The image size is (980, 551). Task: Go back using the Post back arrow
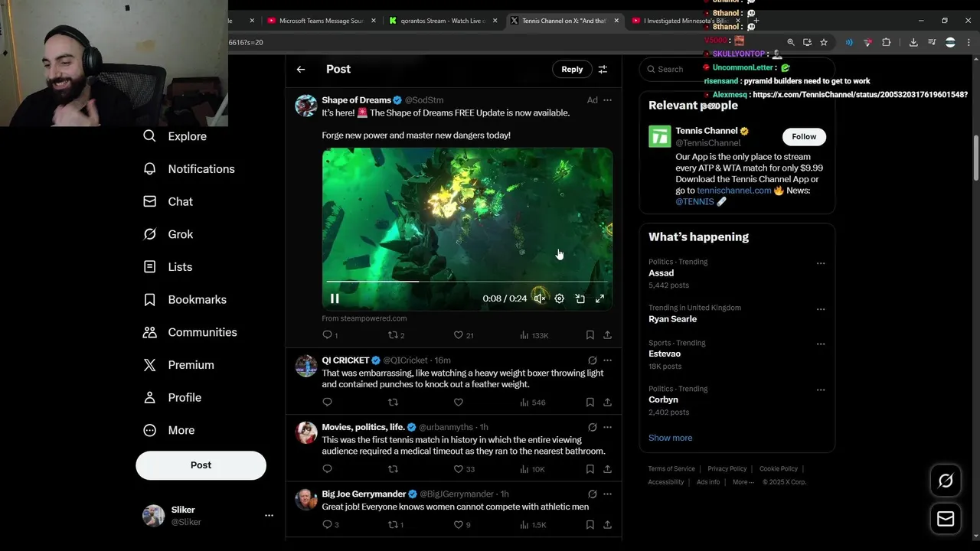tap(301, 69)
